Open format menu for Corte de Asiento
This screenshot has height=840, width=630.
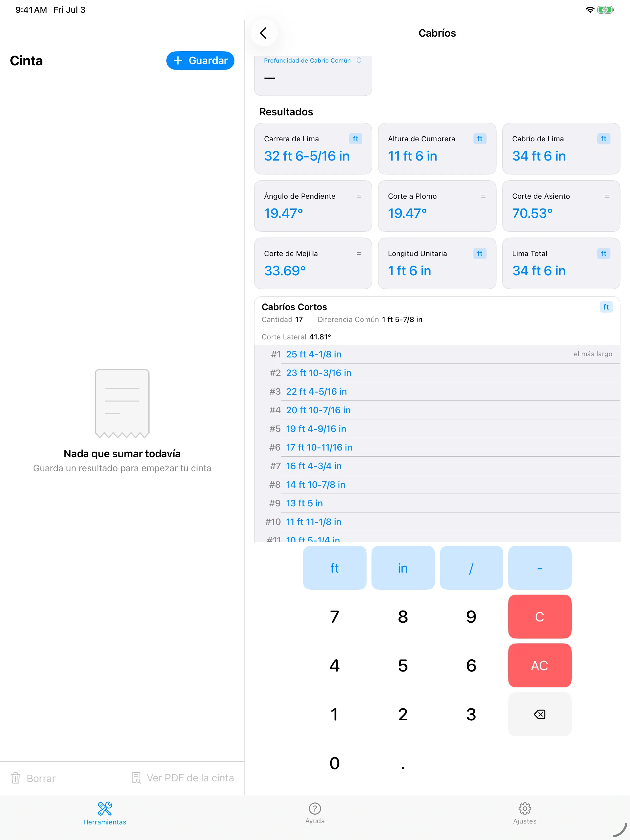click(x=607, y=196)
